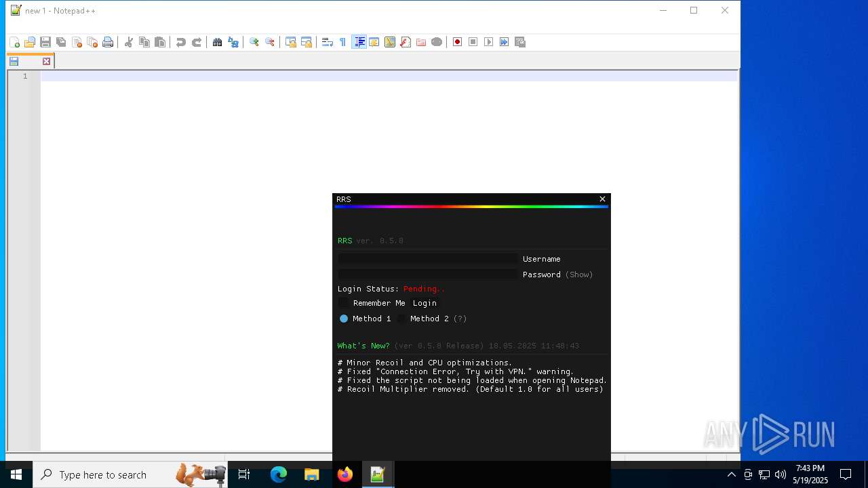Run the macro multiple times
Viewport: 868px width, 488px height.
pos(505,42)
